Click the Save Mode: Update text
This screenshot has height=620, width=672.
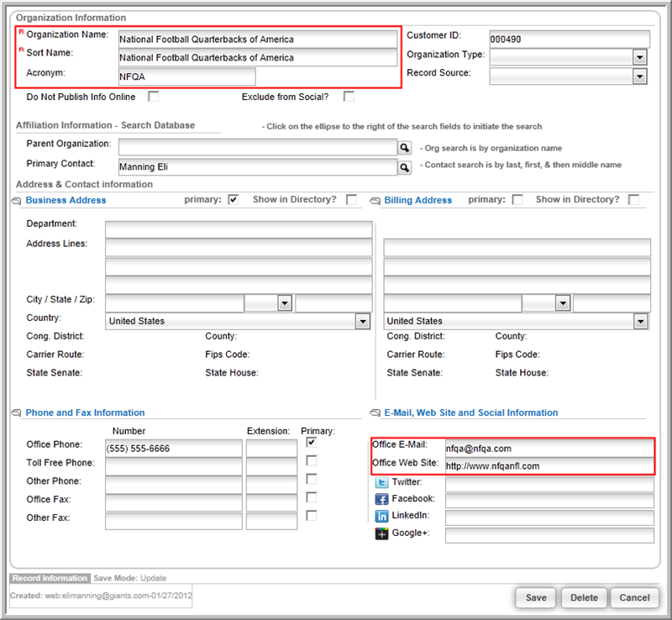click(x=130, y=578)
